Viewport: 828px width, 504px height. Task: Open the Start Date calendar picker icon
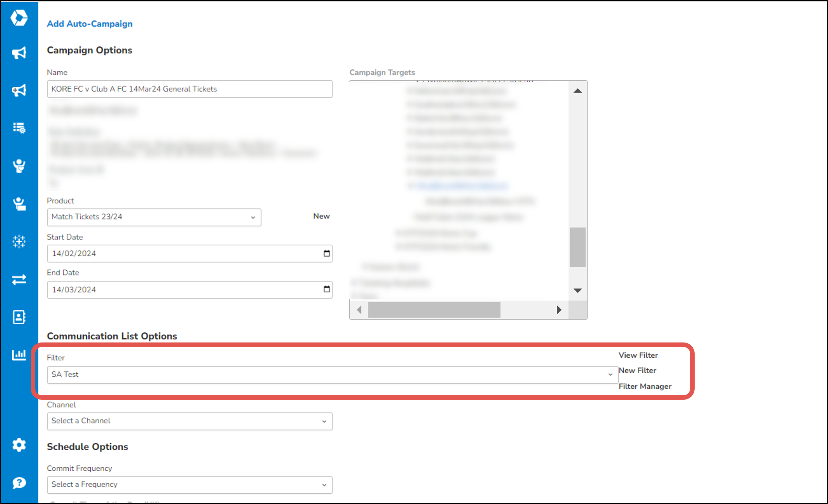click(x=327, y=253)
